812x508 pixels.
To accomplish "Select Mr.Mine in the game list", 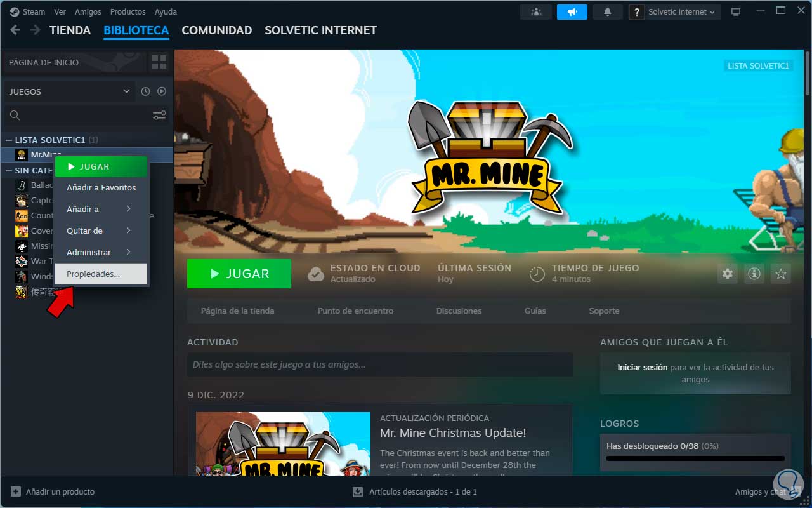I will click(x=86, y=155).
